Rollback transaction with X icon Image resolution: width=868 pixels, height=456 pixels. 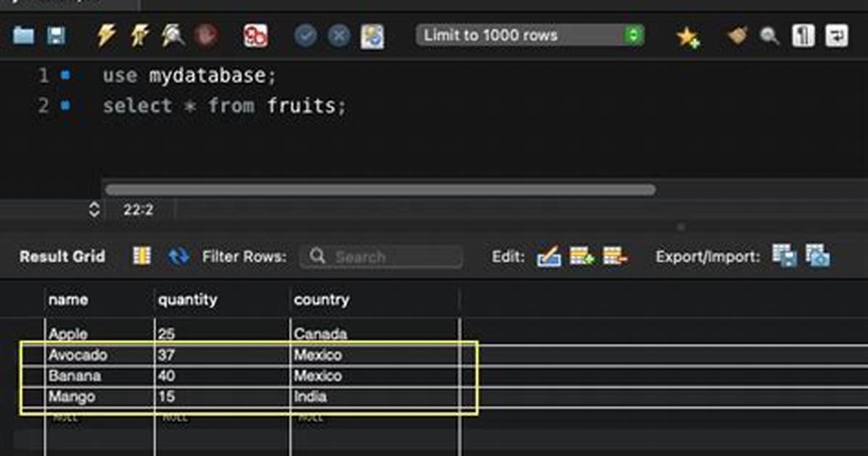339,36
